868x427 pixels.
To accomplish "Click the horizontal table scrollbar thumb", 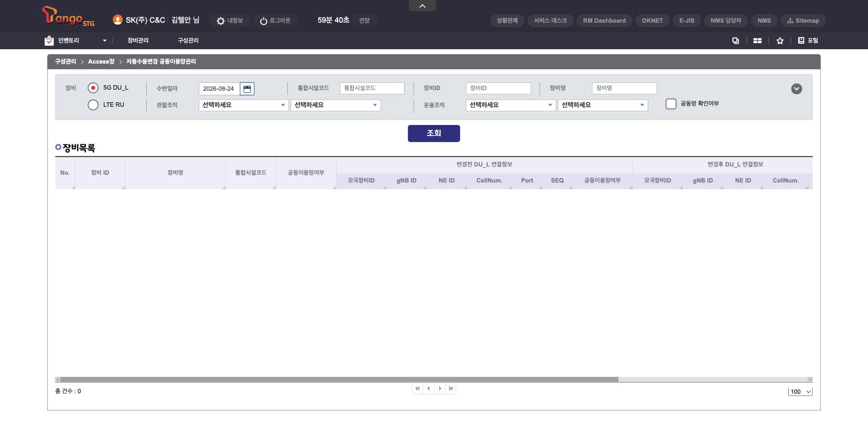I will click(x=339, y=379).
